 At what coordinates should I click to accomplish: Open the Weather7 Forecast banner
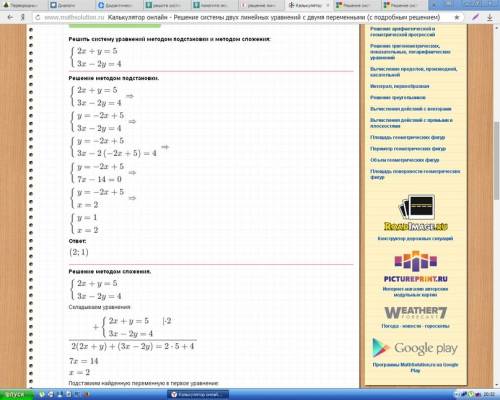pos(415,313)
